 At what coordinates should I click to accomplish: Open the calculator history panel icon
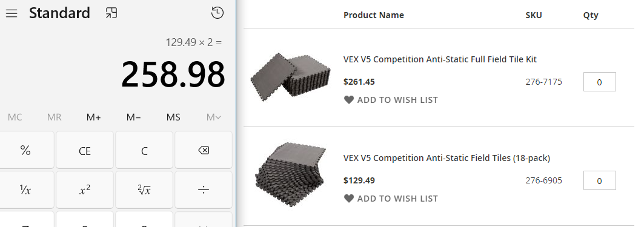tap(217, 13)
